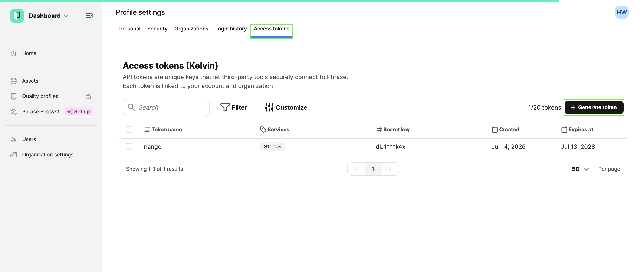Click the Home house icon
The width and height of the screenshot is (644, 272).
[14, 53]
